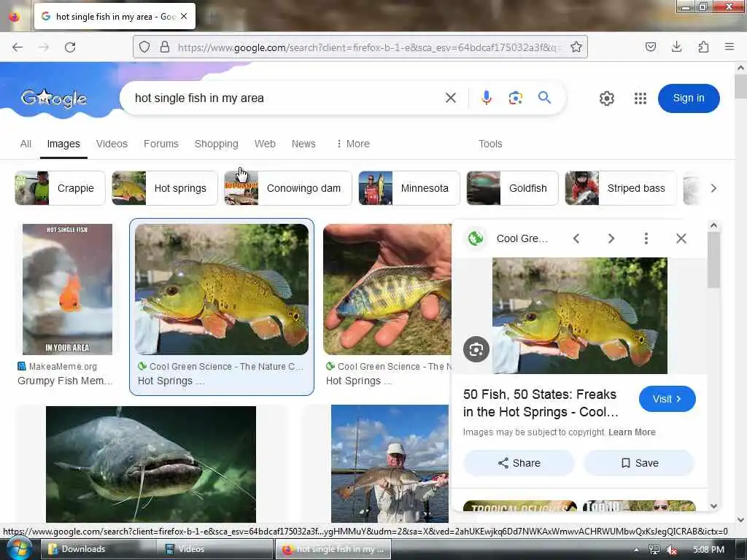Filter by the Minnesota chip
747x560 pixels.
409,188
